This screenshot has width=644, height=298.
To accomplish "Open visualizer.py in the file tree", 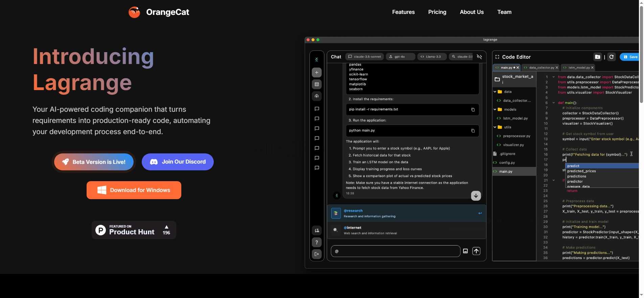I will (514, 145).
